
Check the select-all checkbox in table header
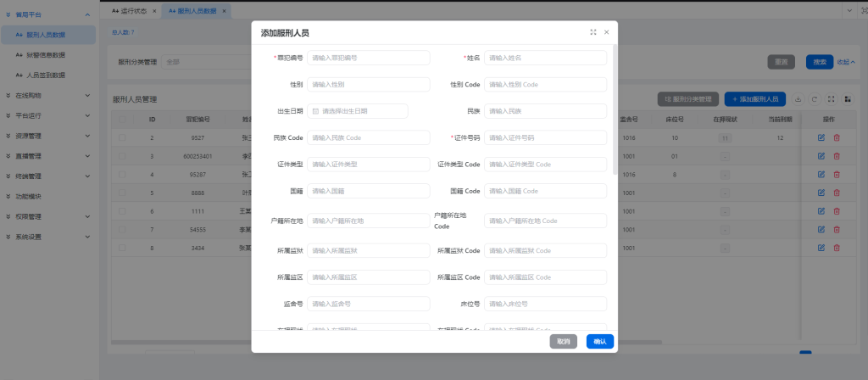(122, 120)
